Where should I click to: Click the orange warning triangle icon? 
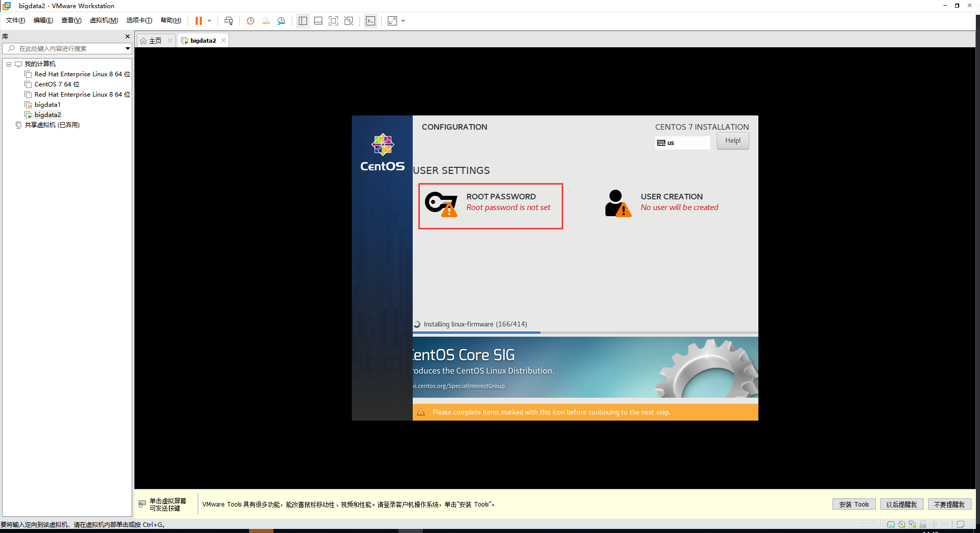(421, 412)
